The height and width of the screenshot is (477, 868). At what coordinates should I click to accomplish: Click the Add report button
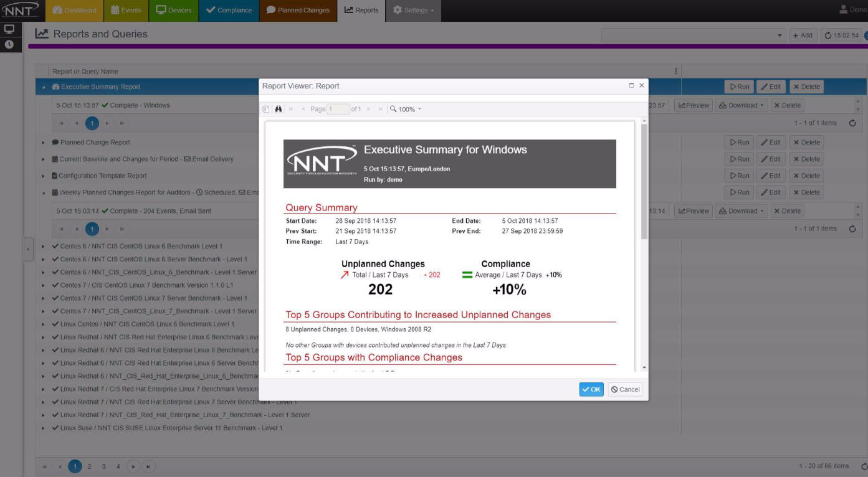tap(803, 35)
